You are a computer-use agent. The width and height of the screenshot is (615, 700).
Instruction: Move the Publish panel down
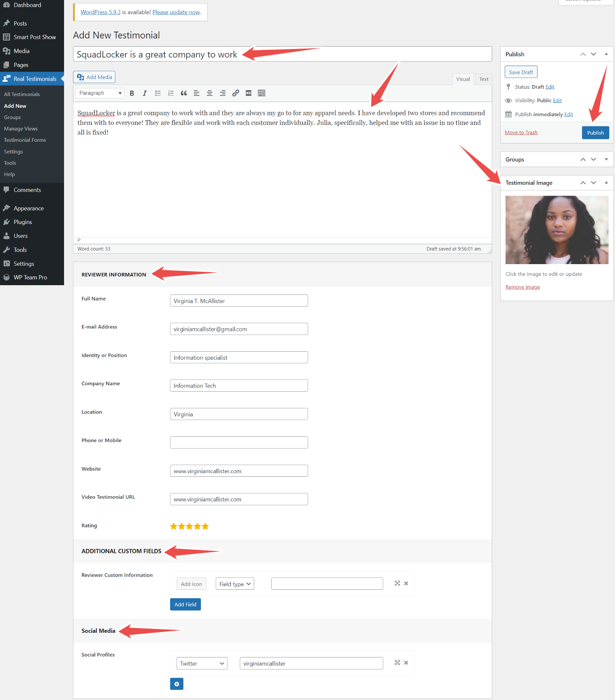tap(594, 54)
